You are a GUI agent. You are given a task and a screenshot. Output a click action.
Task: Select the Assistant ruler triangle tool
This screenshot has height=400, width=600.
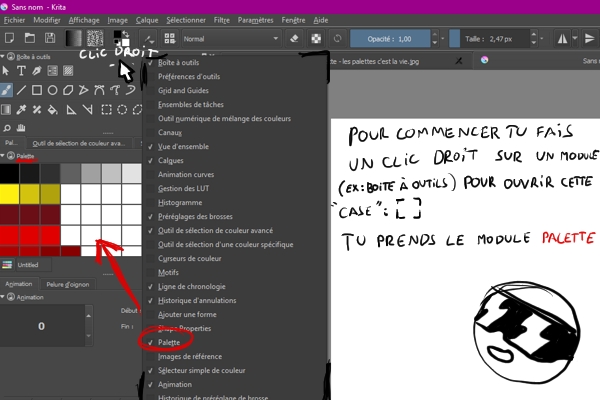coord(71,110)
